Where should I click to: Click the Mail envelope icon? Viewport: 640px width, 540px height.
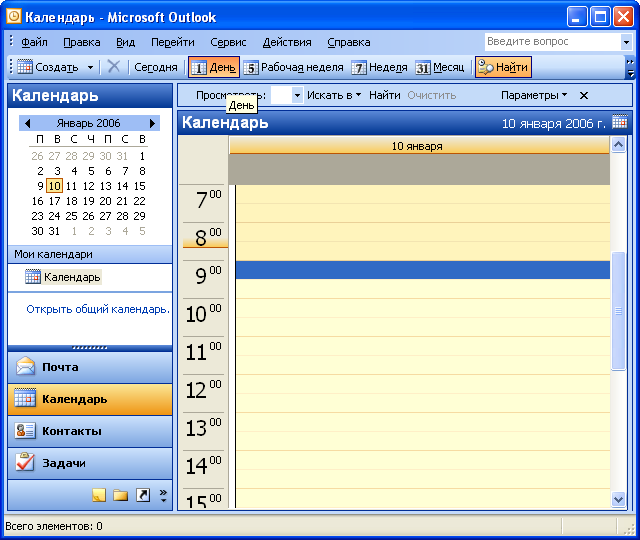pyautogui.click(x=25, y=366)
